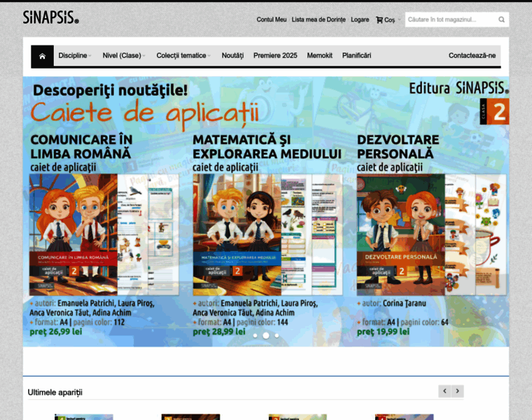Open the Contul Meu link
Viewport: 532px width, 420px height.
272,20
